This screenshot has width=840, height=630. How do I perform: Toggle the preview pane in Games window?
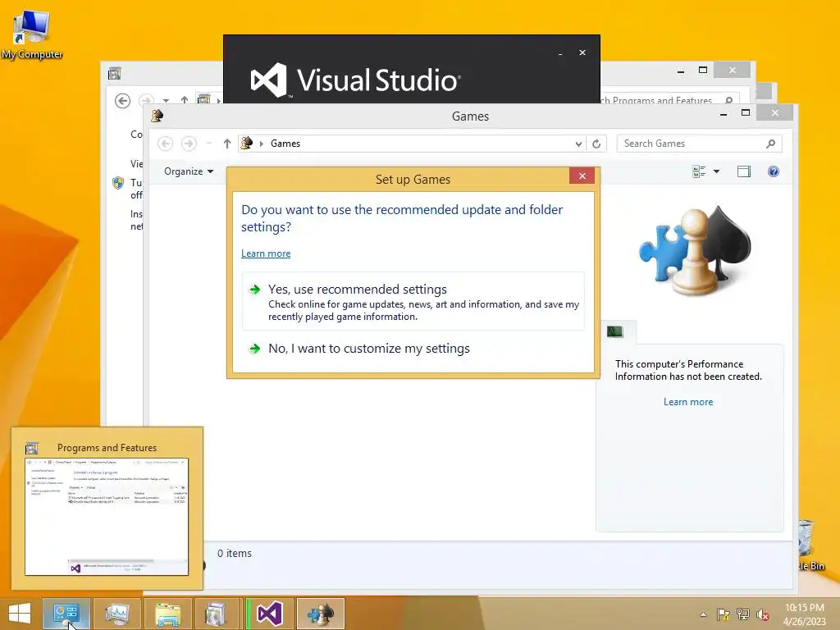tap(743, 171)
